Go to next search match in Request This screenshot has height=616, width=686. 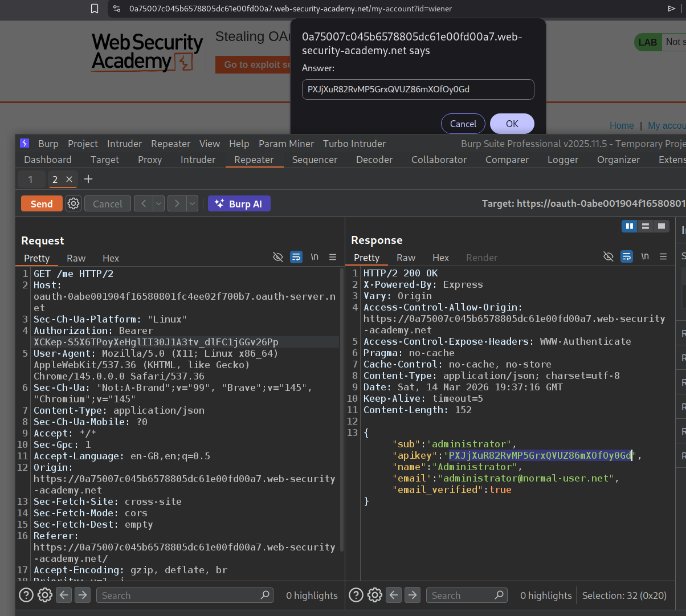tap(83, 595)
